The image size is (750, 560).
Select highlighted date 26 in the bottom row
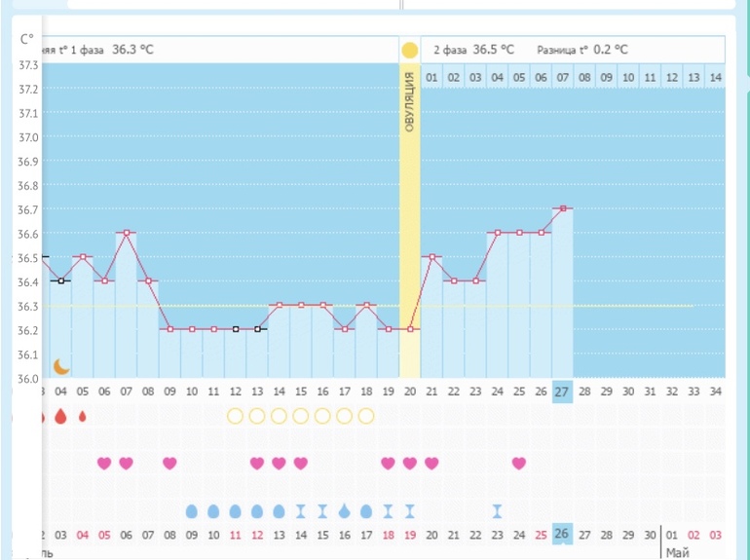pyautogui.click(x=562, y=535)
